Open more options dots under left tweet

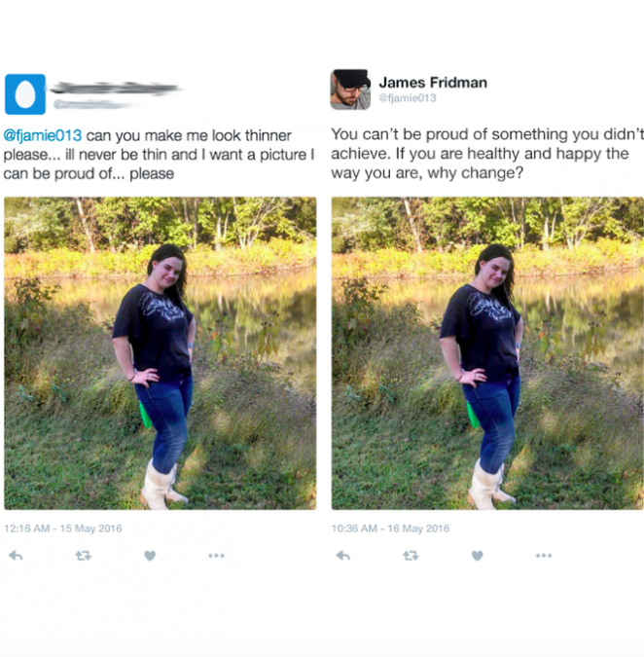(x=217, y=556)
